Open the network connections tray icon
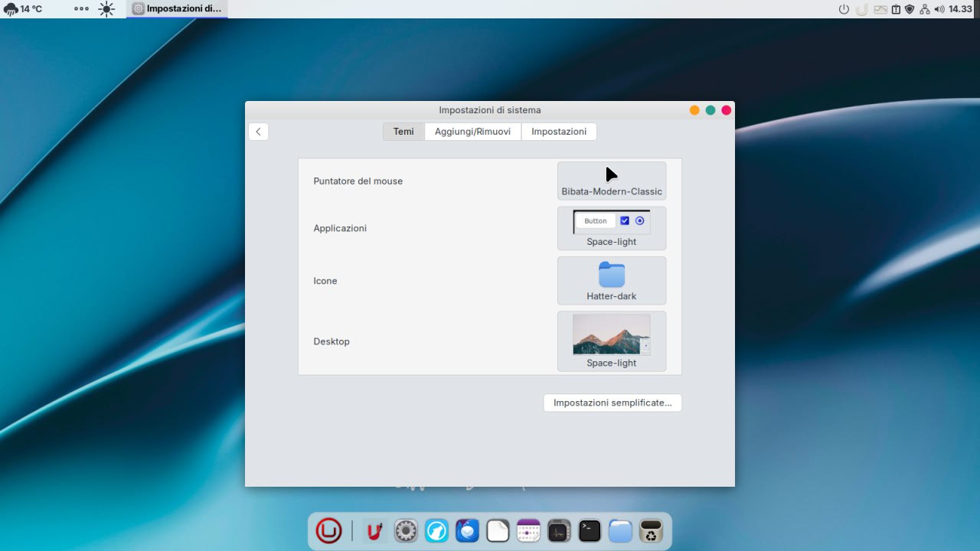Viewport: 980px width, 551px height. tap(924, 9)
